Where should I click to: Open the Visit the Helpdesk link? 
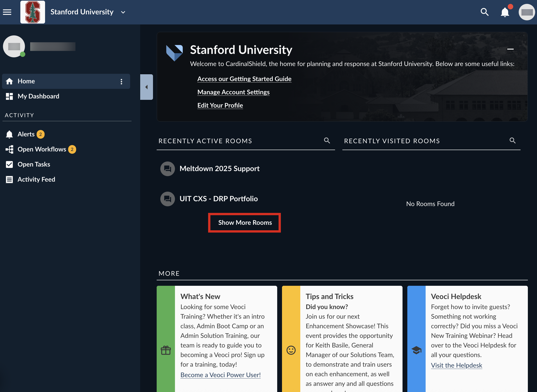click(x=456, y=365)
